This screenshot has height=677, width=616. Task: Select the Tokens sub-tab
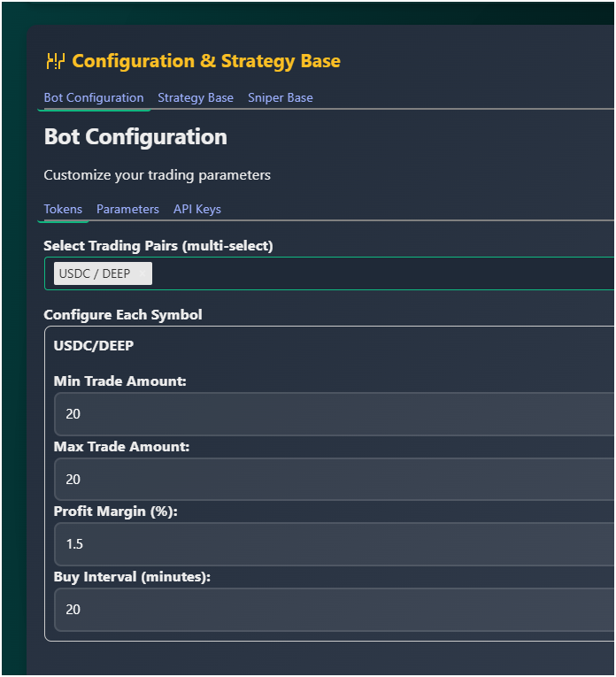63,209
